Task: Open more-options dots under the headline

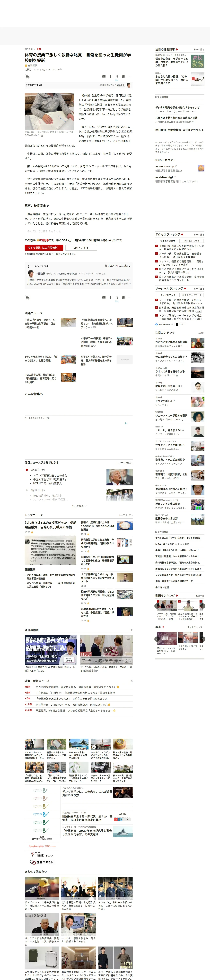Action: 130,76
